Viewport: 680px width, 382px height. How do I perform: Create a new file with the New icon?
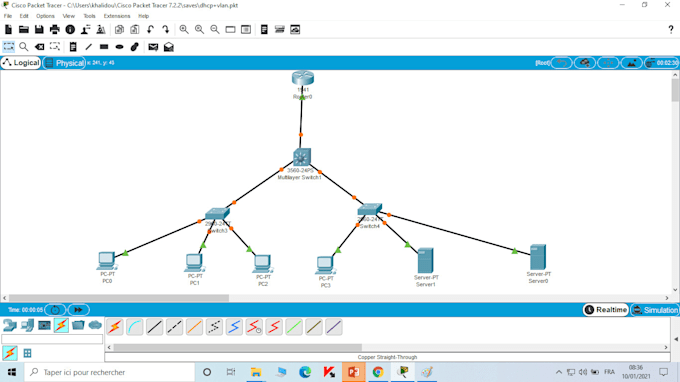coord(8,29)
